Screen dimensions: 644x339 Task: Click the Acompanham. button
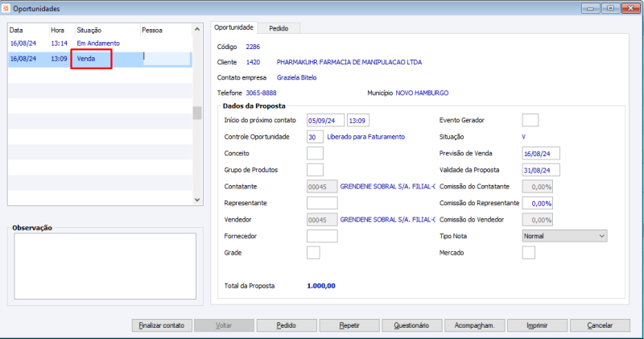coord(474,325)
